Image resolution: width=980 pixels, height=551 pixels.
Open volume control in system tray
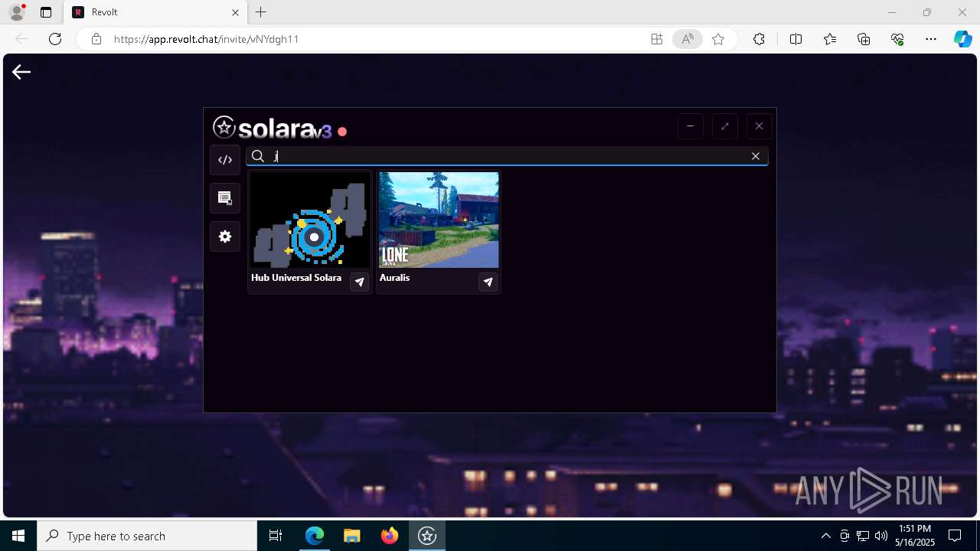881,536
